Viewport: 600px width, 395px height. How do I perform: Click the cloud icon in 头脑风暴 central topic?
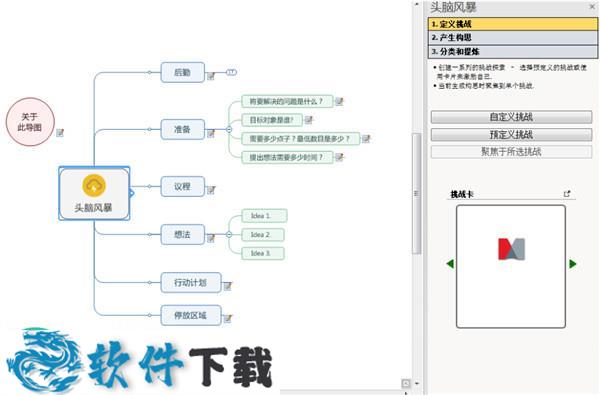click(x=94, y=186)
